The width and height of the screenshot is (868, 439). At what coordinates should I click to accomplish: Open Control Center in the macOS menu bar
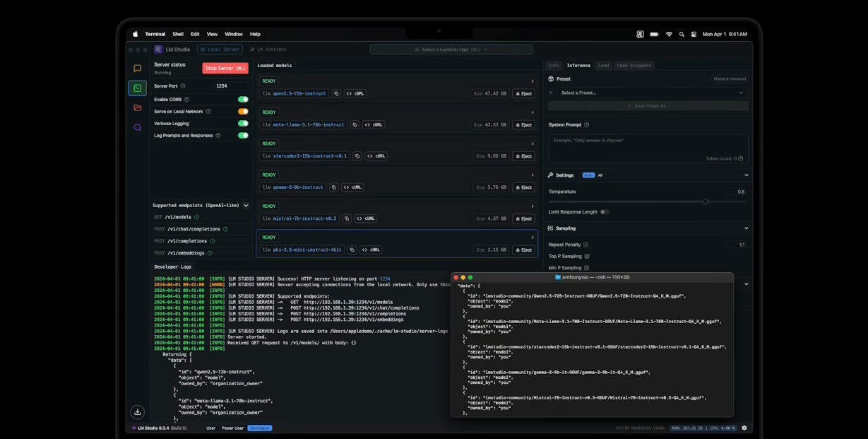click(x=694, y=34)
